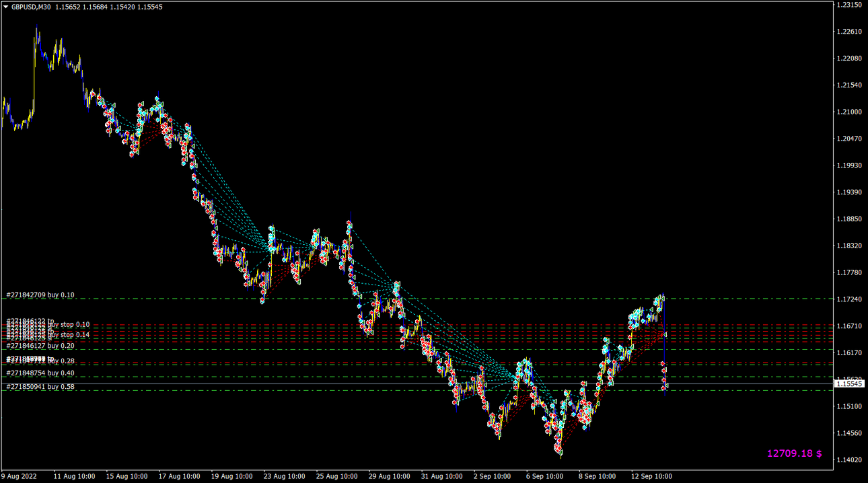
Task: Click time axis label 9 Aug 2022
Action: pyautogui.click(x=20, y=476)
